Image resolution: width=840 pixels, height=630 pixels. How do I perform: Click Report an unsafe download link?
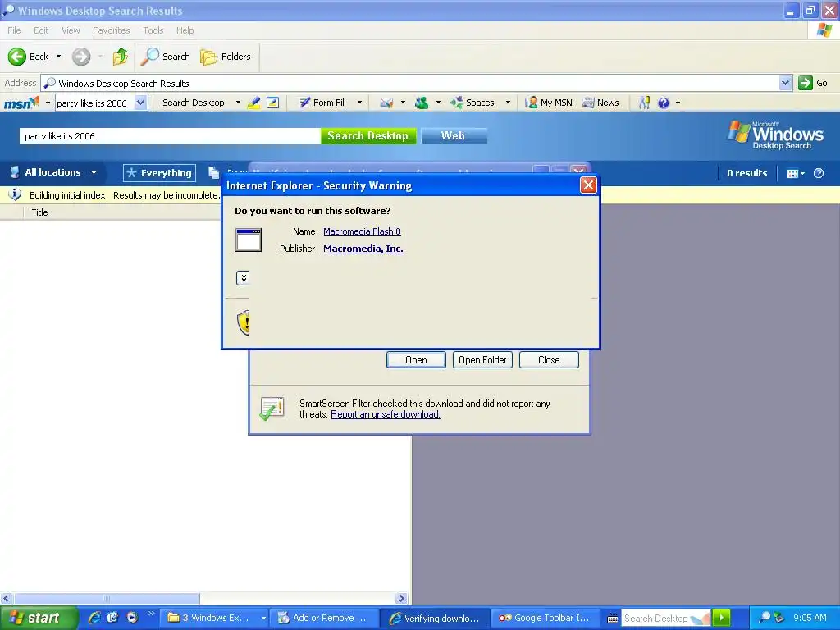pos(386,414)
